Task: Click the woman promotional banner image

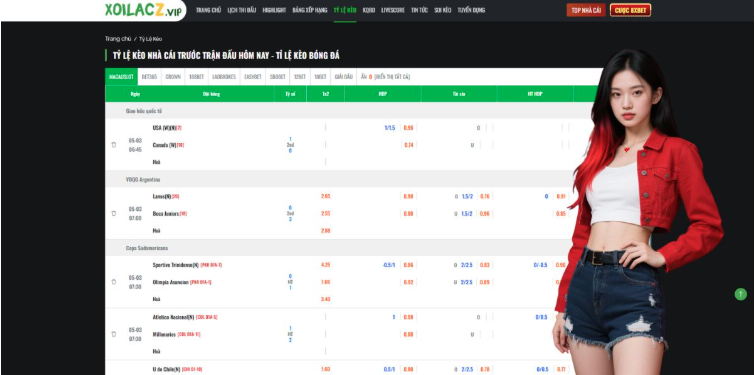Action: (638, 212)
